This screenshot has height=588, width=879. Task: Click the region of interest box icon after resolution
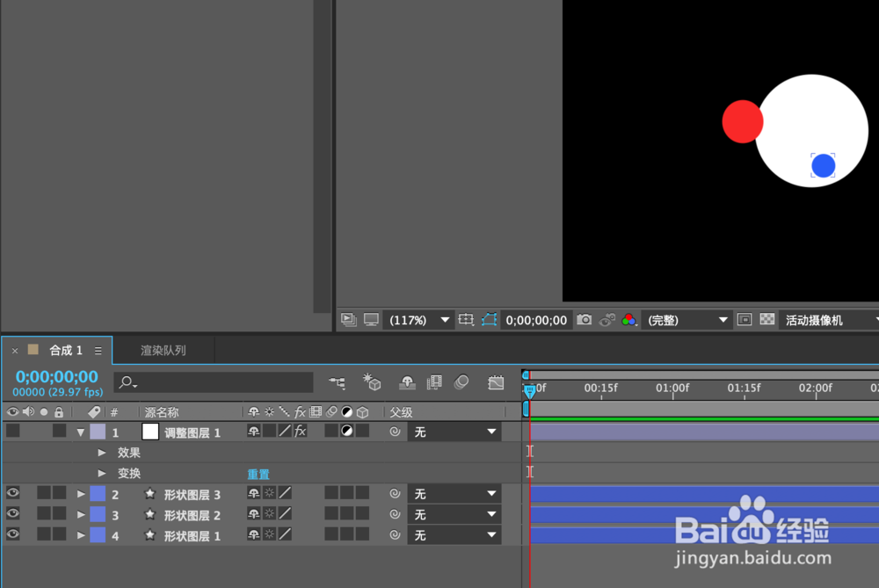point(745,320)
